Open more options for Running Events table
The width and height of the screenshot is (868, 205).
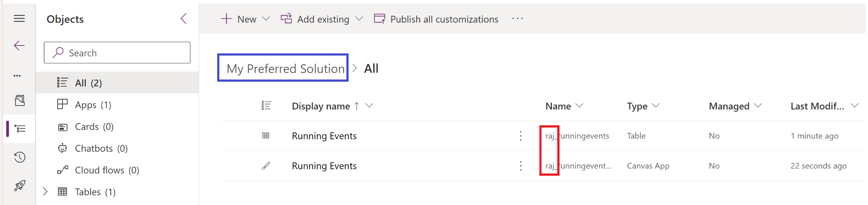click(x=520, y=136)
